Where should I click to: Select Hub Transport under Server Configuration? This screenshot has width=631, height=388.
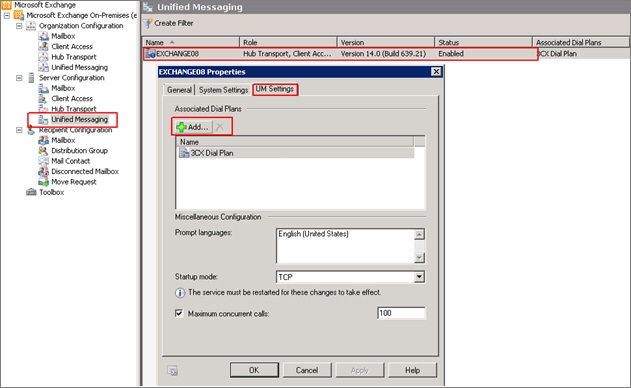pos(74,109)
